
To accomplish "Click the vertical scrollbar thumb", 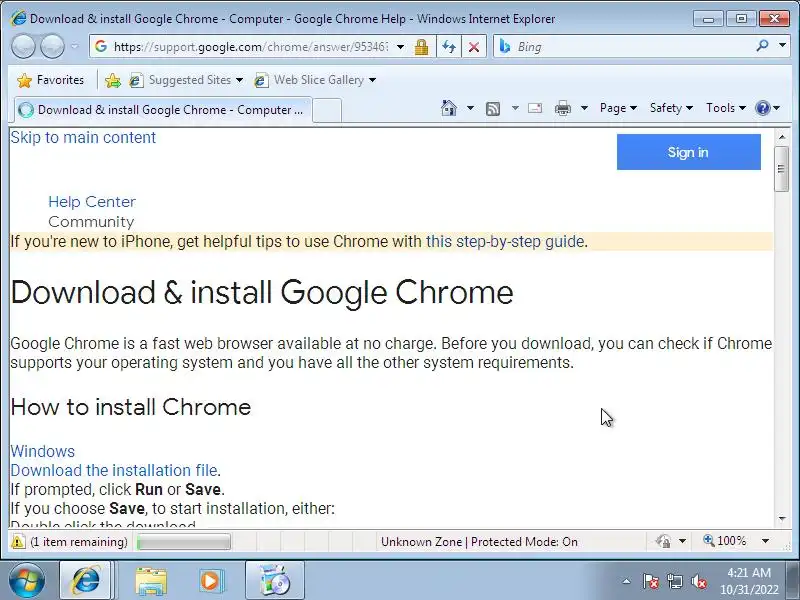I will [782, 169].
